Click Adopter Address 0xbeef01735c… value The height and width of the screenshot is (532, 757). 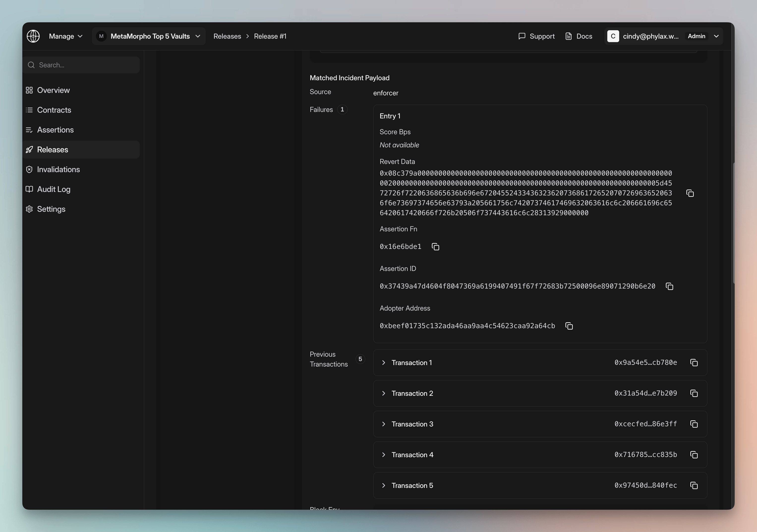[x=467, y=326]
